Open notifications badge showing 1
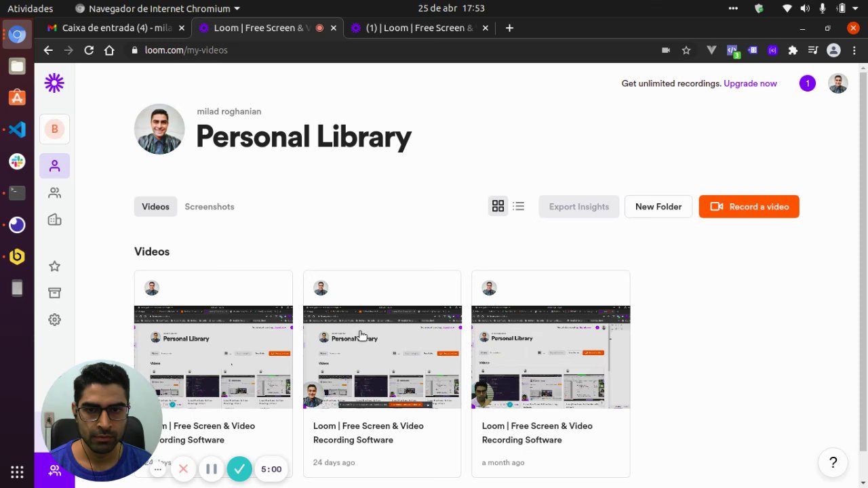868x488 pixels. pyautogui.click(x=807, y=83)
